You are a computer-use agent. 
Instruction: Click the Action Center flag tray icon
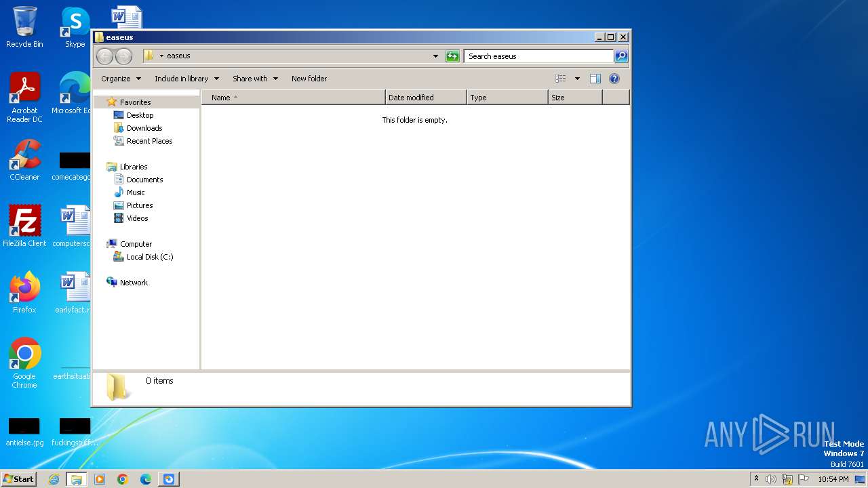pos(804,479)
